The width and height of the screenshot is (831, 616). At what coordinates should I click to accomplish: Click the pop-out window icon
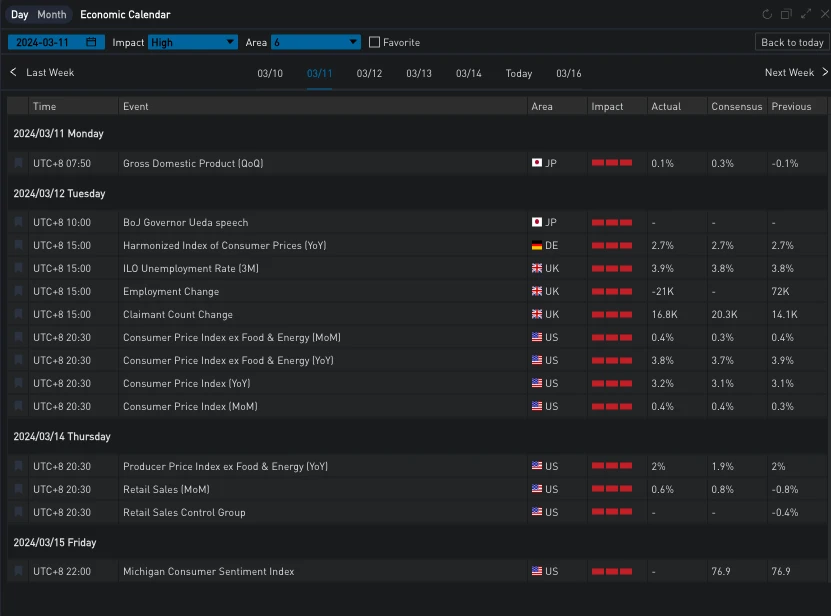click(x=786, y=14)
